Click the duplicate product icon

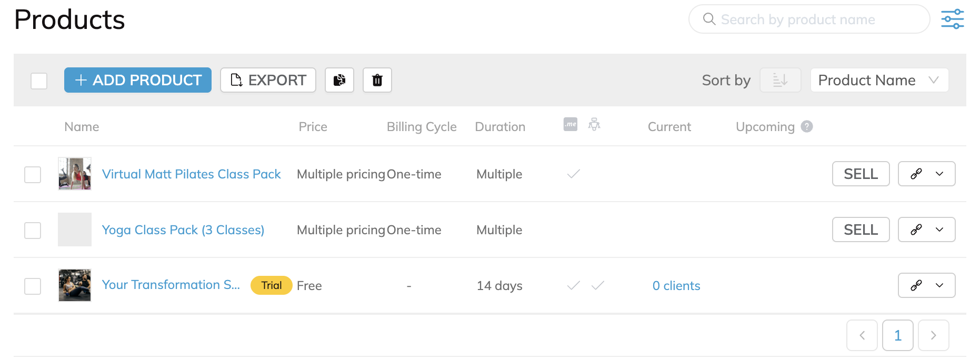click(339, 80)
